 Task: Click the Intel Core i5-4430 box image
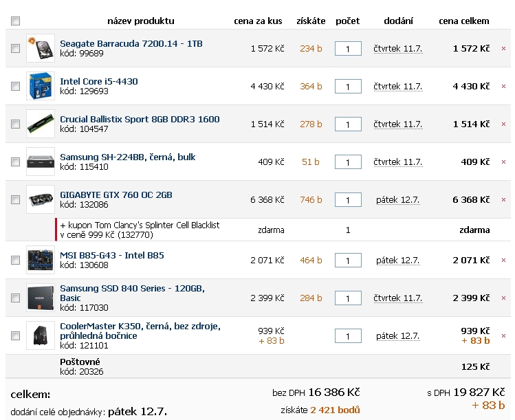point(40,86)
